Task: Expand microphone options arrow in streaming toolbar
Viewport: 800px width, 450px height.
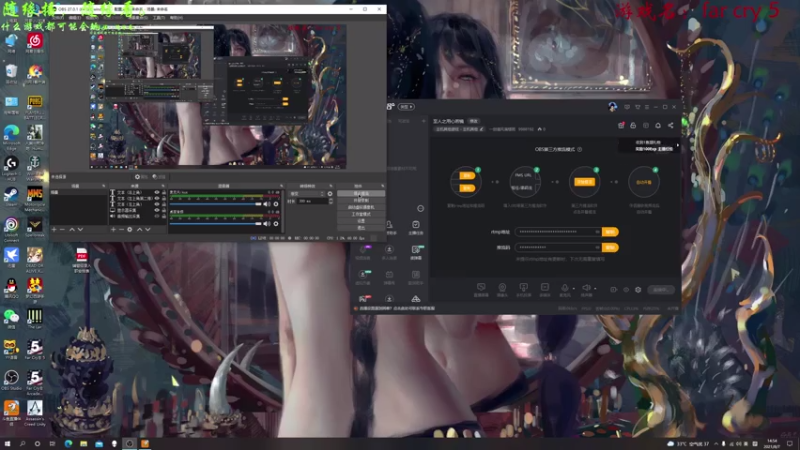Action: 573,289
